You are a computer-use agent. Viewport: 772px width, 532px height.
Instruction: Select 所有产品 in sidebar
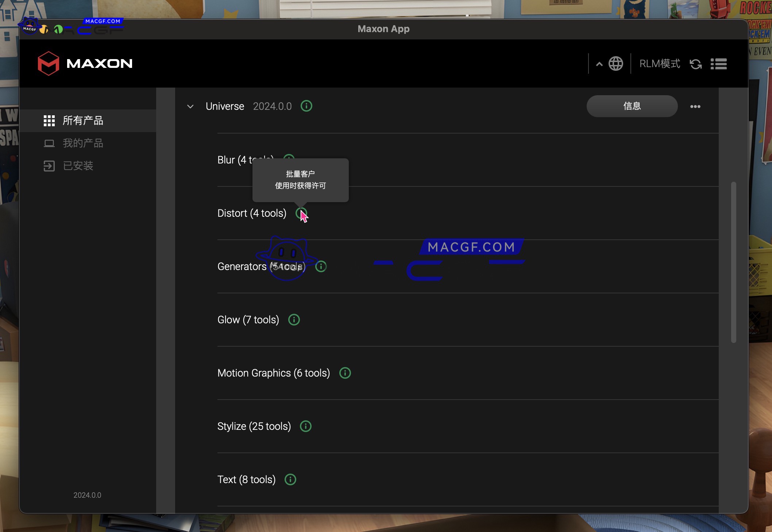[x=82, y=120]
